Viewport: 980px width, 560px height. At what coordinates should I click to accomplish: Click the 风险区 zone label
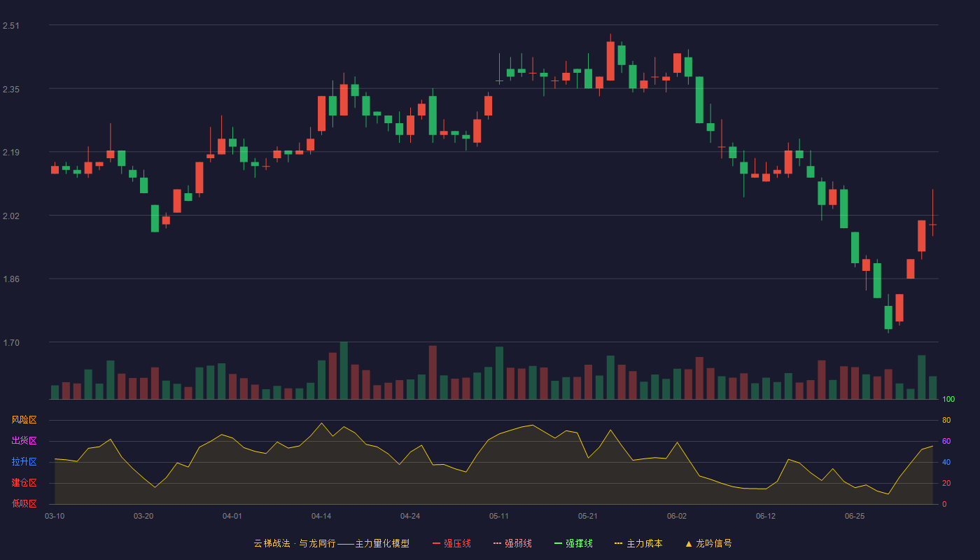tap(24, 420)
